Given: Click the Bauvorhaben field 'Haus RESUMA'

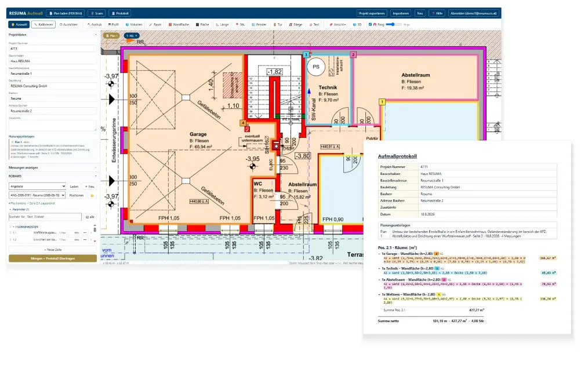Looking at the screenshot, I should [52, 61].
